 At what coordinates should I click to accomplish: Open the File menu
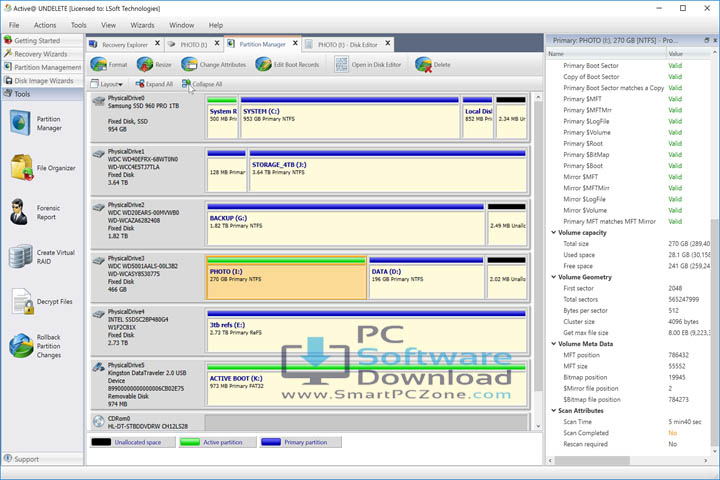click(x=14, y=25)
